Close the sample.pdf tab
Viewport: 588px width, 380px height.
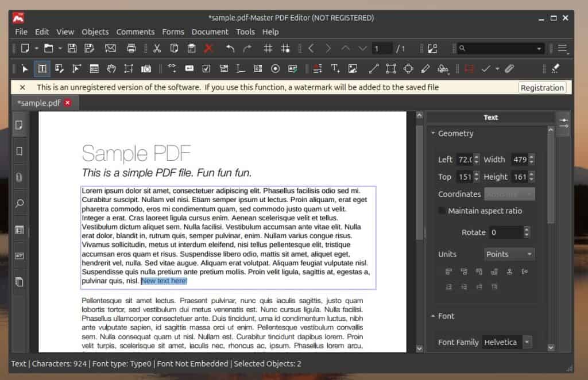click(68, 103)
